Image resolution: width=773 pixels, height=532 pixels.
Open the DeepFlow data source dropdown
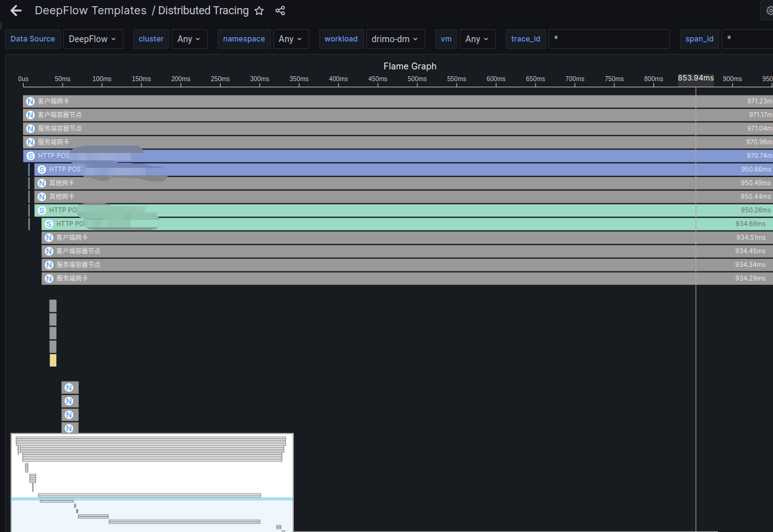[93, 38]
